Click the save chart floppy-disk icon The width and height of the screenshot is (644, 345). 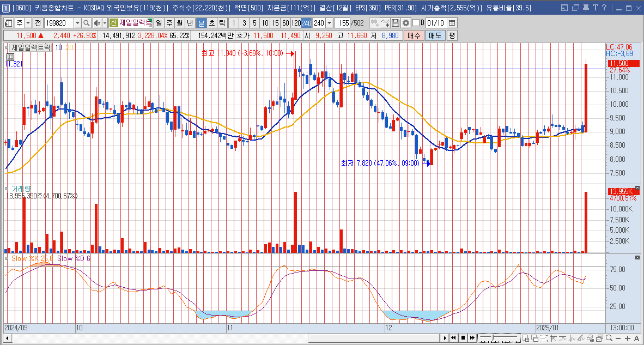(396, 23)
